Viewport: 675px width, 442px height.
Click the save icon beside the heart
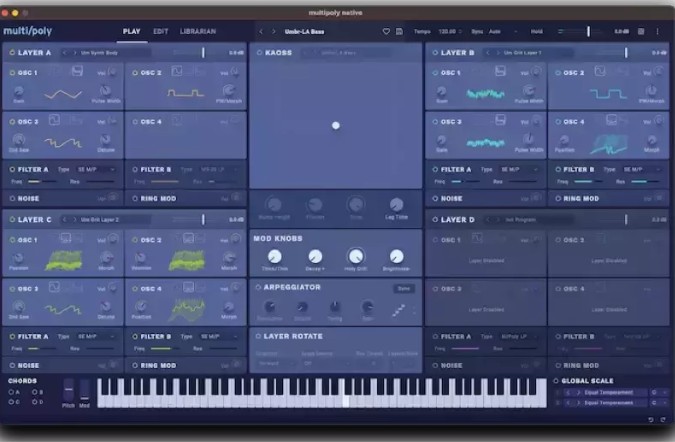(399, 31)
